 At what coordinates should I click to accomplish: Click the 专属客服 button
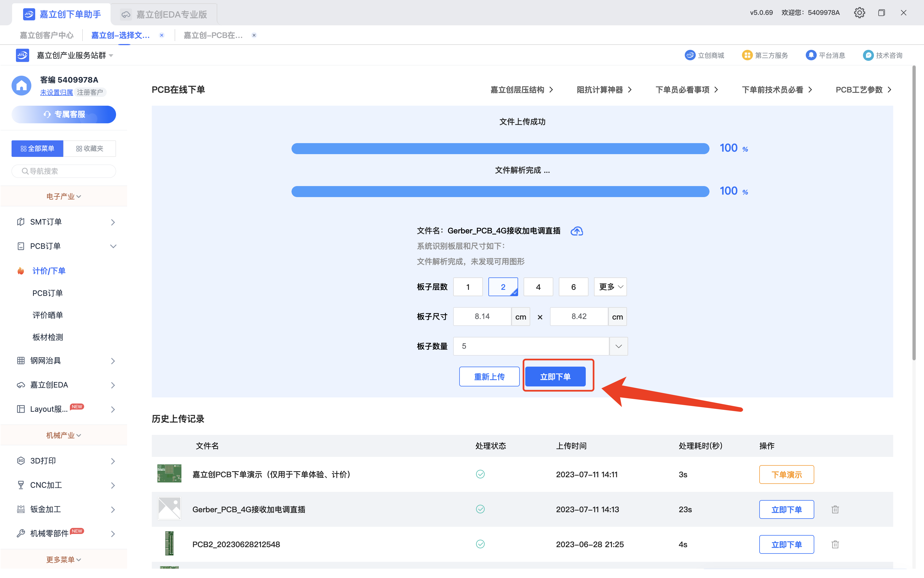tap(64, 114)
